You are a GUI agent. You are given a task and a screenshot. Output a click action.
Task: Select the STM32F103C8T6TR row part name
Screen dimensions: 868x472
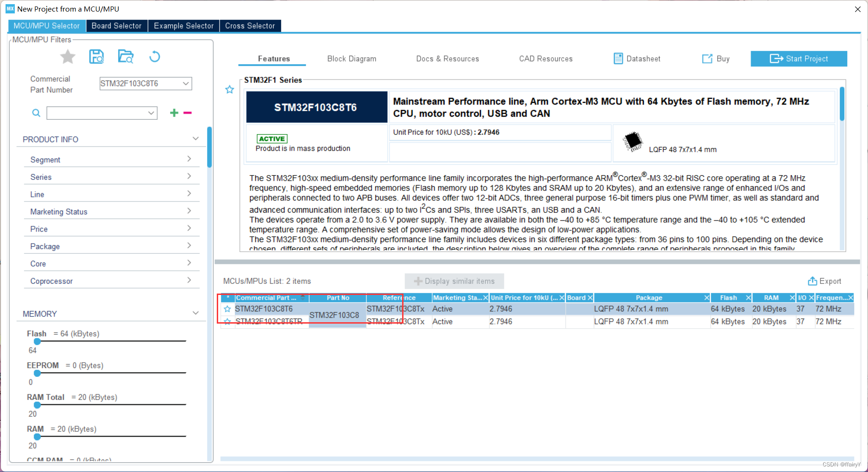pos(269,322)
